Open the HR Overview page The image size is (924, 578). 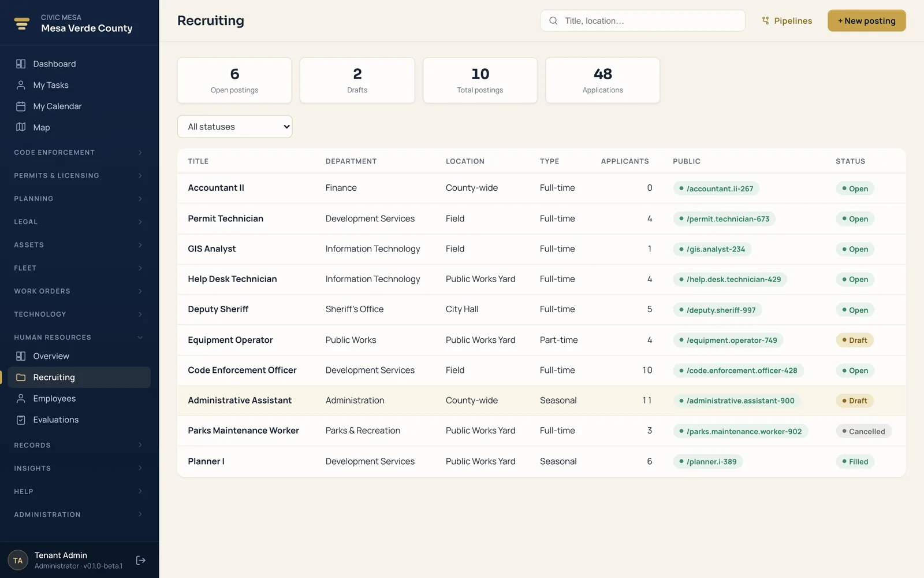79,356
